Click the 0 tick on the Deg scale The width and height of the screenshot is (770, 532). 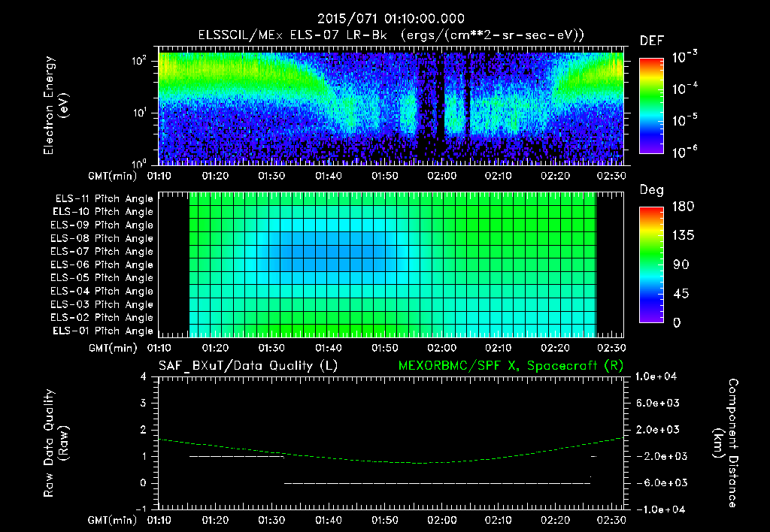click(677, 323)
